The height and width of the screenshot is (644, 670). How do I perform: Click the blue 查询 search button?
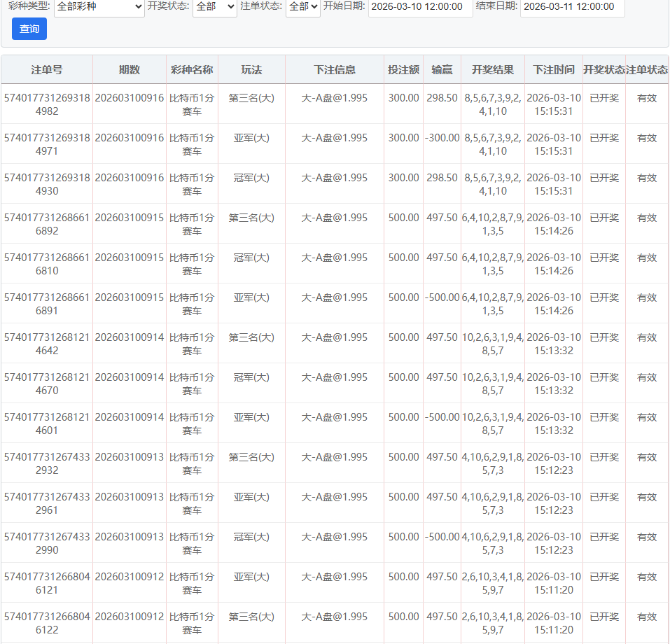click(29, 29)
